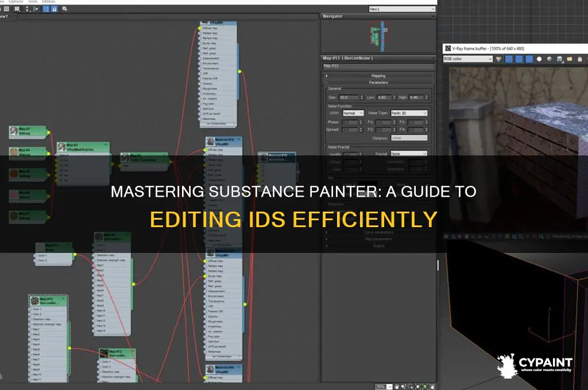The image size is (588, 390).
Task: Click the Map #13 BerconNoise node preview thumbnail
Action: coord(35,301)
